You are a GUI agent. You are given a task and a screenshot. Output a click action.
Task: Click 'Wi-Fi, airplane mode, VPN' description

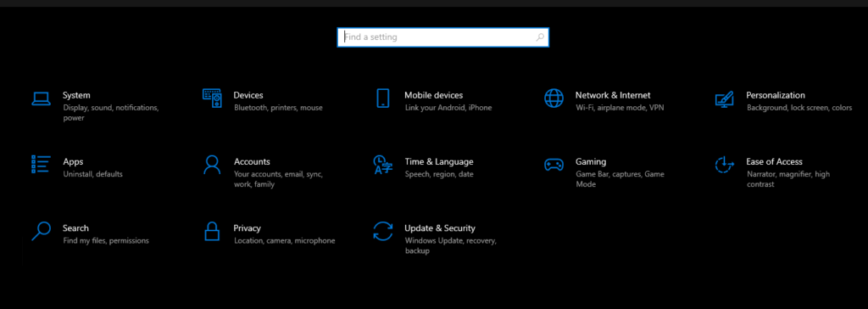point(620,108)
